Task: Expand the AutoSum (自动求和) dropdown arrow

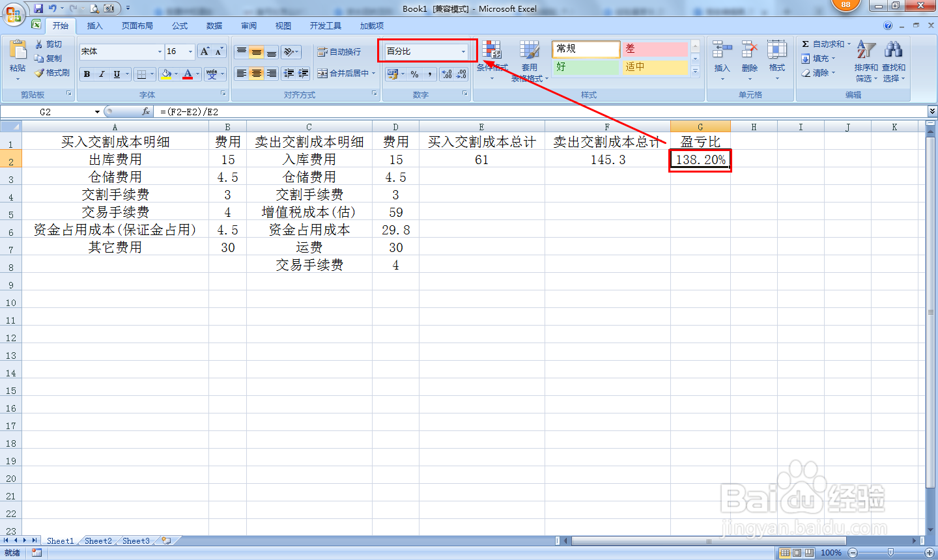Action: (849, 44)
